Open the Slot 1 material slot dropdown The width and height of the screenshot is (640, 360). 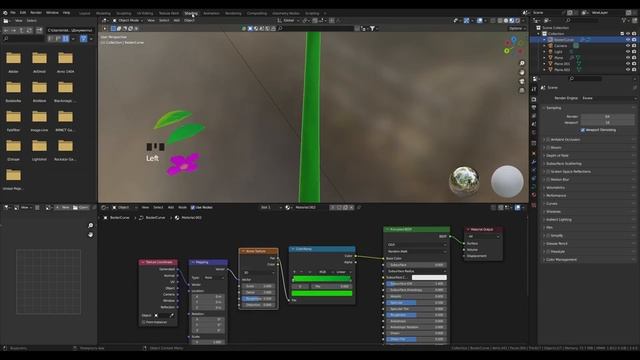(270, 207)
